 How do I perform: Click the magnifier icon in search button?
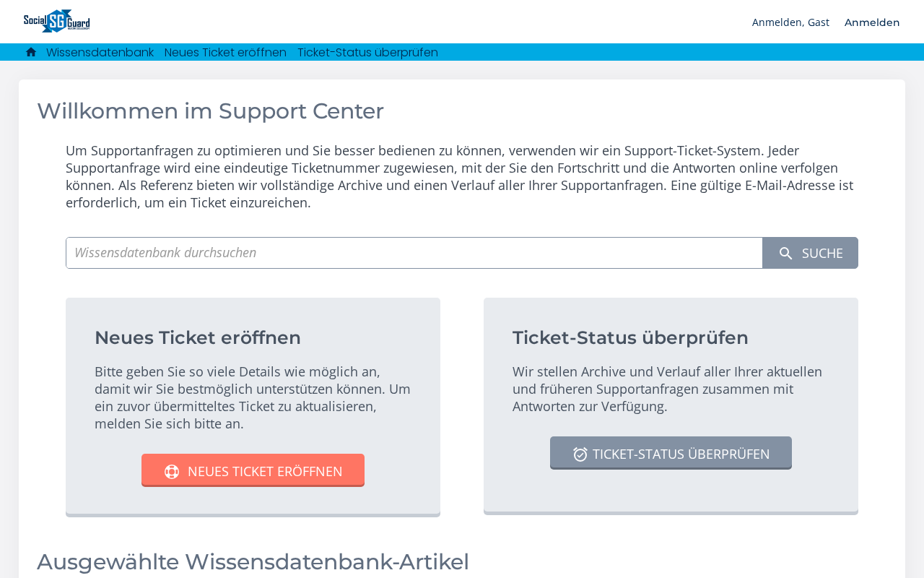[x=786, y=254]
